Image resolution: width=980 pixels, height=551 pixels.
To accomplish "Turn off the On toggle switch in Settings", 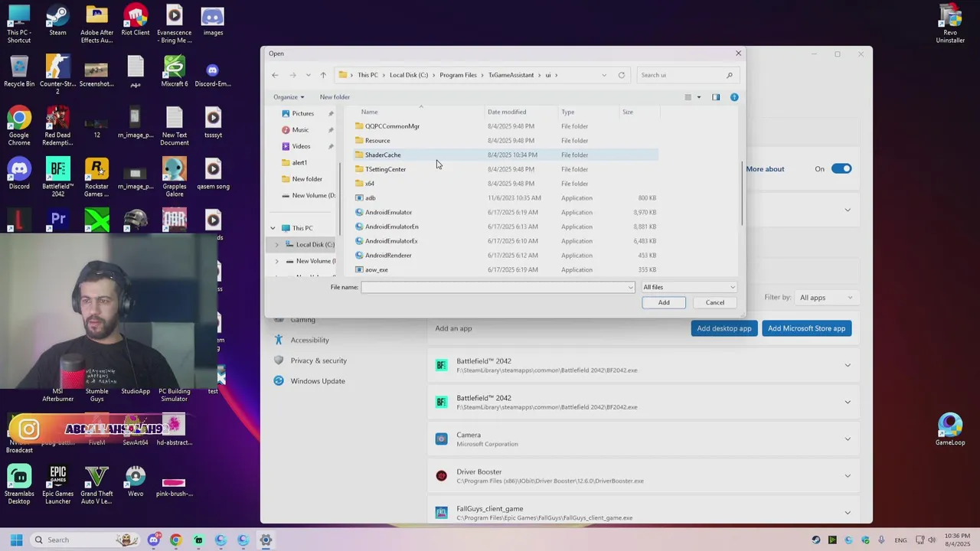I will coord(841,168).
